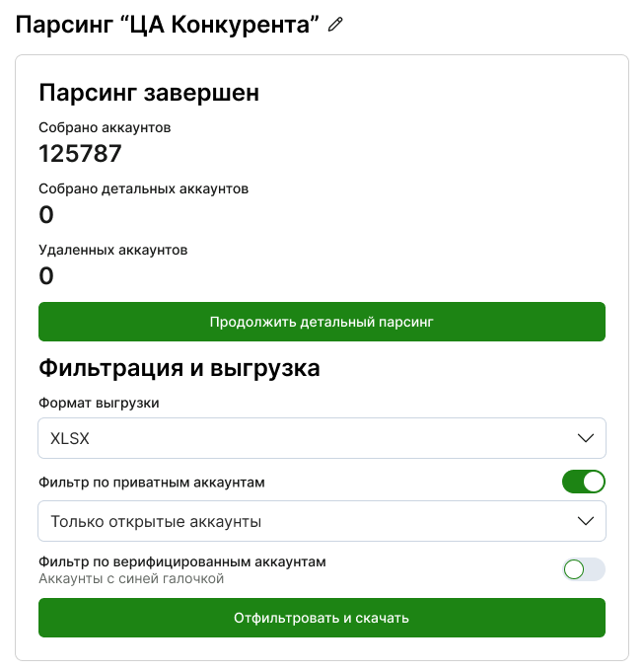Click the "Собрано детальных аккаунтов" label
Viewport: 644px width, 671px height.
pyautogui.click(x=143, y=188)
